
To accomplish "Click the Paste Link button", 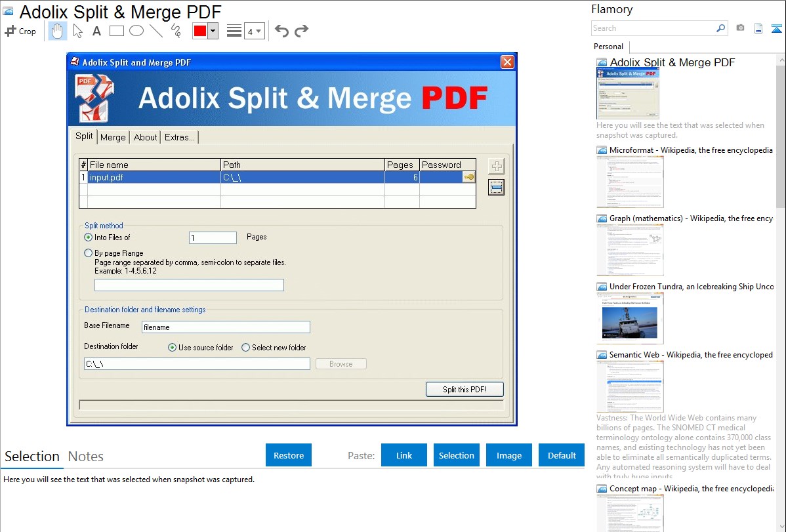I will (404, 455).
